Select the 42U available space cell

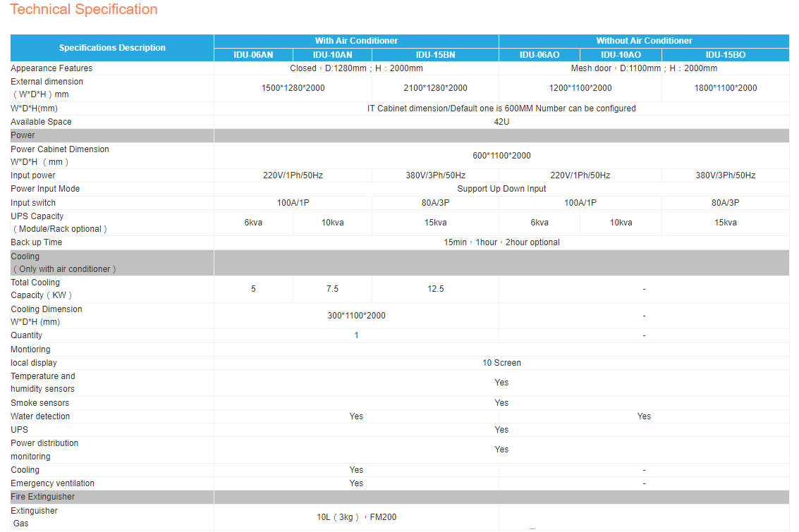tap(501, 122)
